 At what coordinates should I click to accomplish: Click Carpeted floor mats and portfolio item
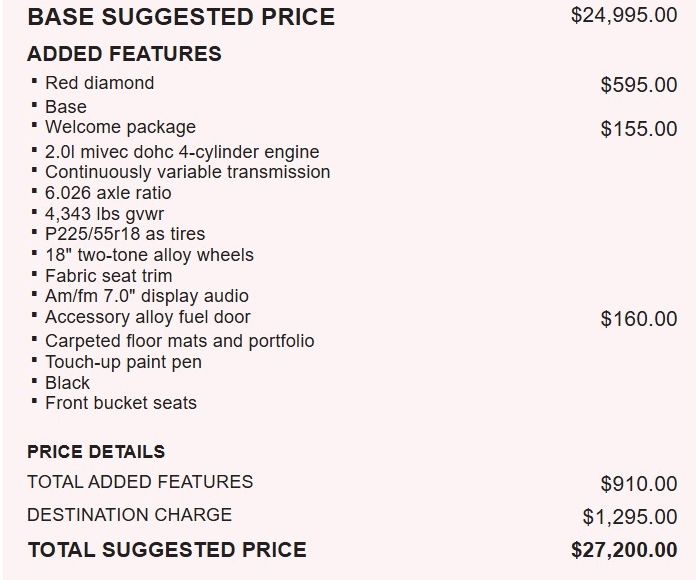[x=179, y=341]
